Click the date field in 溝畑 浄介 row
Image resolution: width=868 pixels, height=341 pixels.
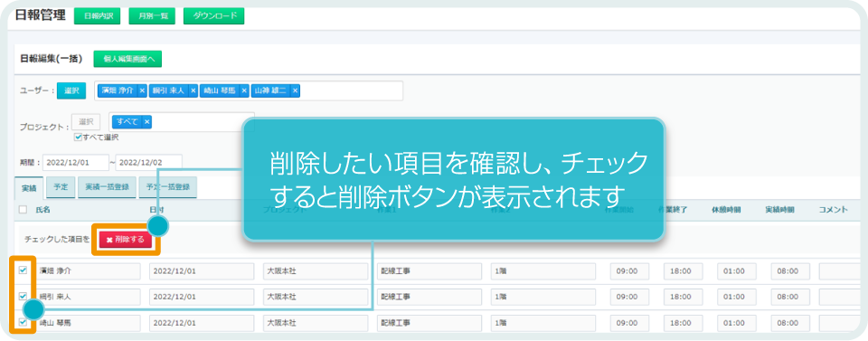pos(202,271)
